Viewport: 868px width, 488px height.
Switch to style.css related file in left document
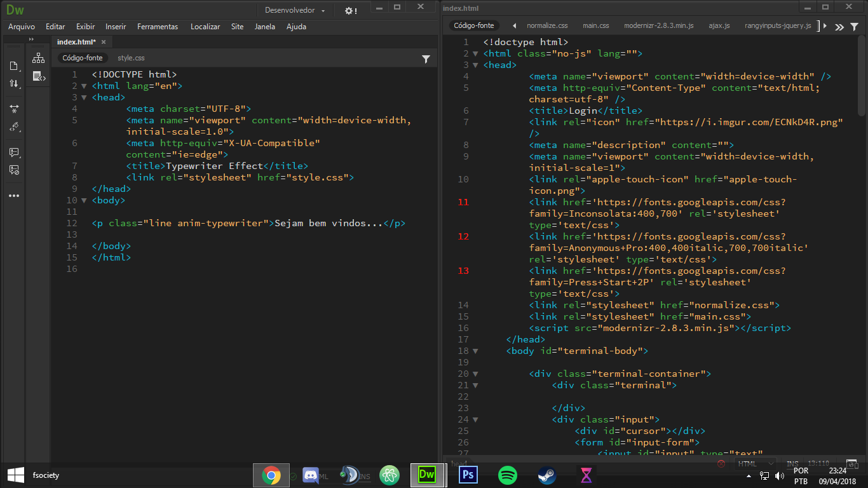(131, 58)
